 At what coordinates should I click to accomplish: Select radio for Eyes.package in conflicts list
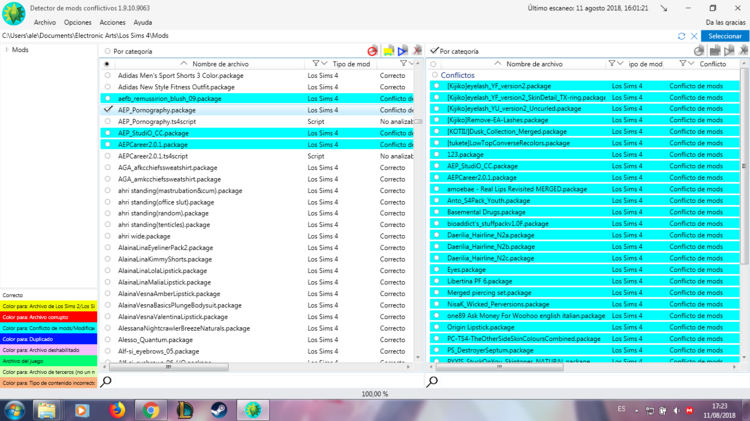click(x=437, y=269)
